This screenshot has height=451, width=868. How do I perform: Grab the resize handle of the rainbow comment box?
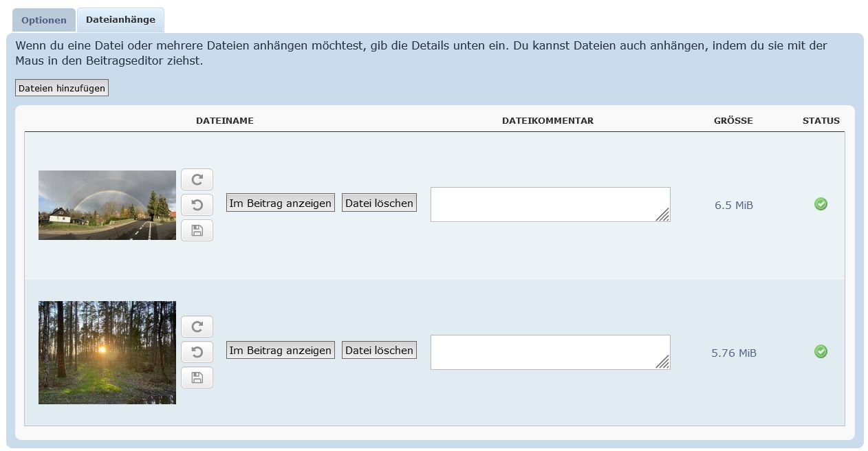pyautogui.click(x=662, y=214)
